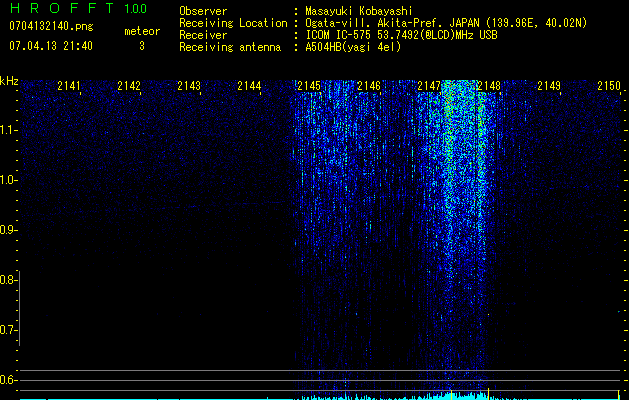Click the cyan power level strip at the bottom
Image resolution: width=629 pixels, height=400 pixels.
[321, 398]
